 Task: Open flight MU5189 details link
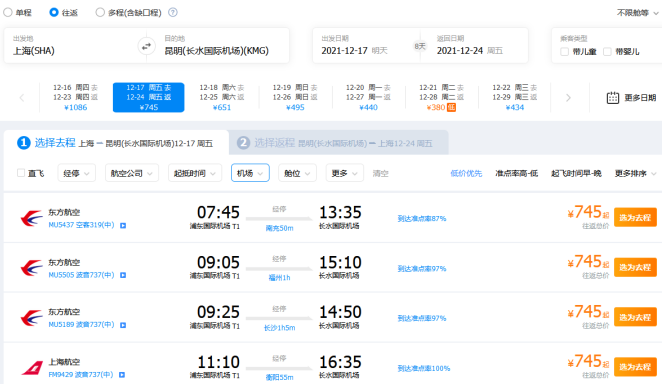(x=81, y=325)
